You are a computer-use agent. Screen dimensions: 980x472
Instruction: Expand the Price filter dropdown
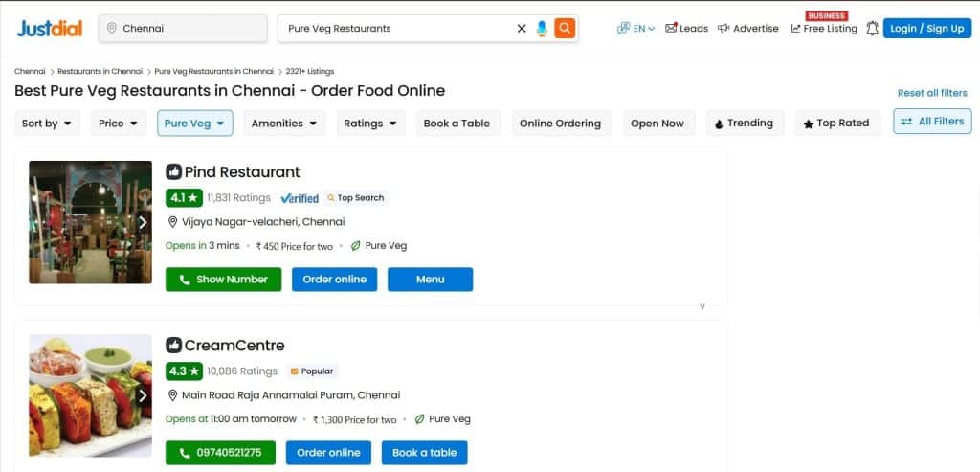pyautogui.click(x=118, y=124)
